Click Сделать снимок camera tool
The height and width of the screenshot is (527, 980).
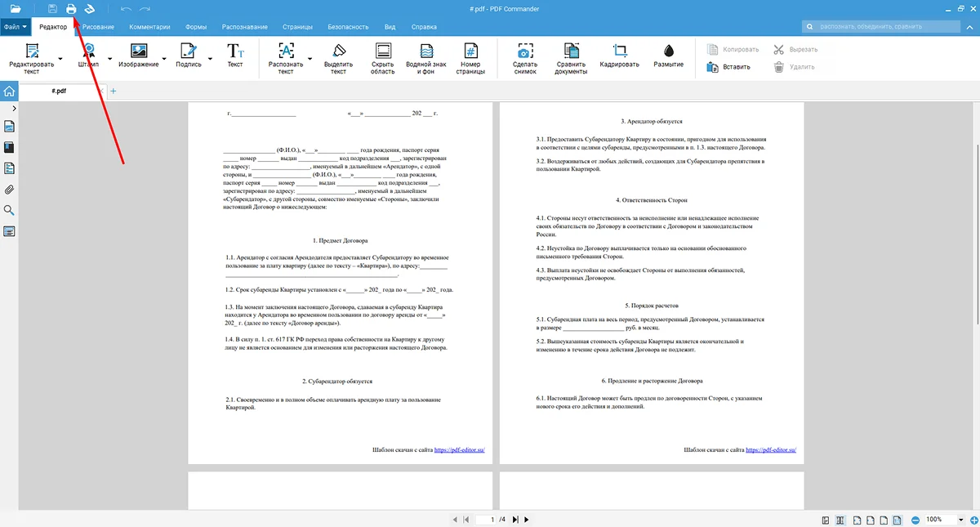525,58
